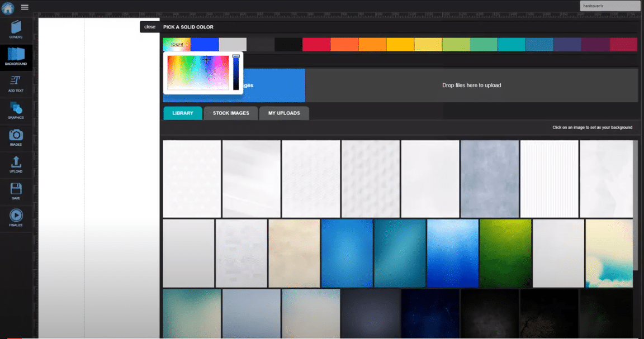Close the background picker panel

click(x=150, y=27)
